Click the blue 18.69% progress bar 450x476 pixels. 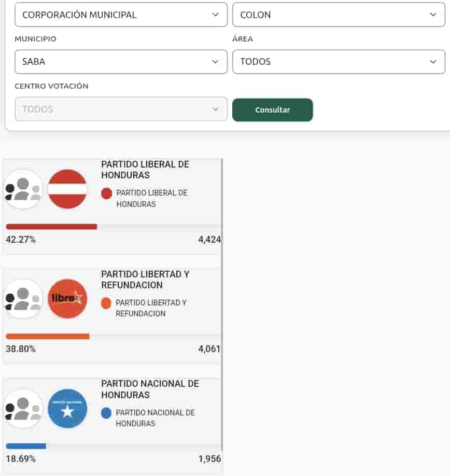[26, 446]
